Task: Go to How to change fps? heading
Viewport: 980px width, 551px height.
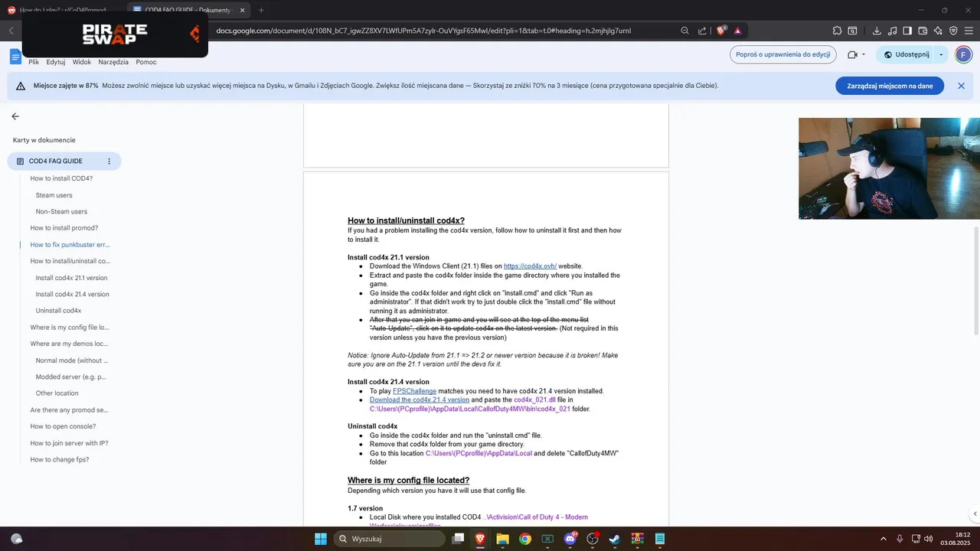Action: [x=60, y=459]
